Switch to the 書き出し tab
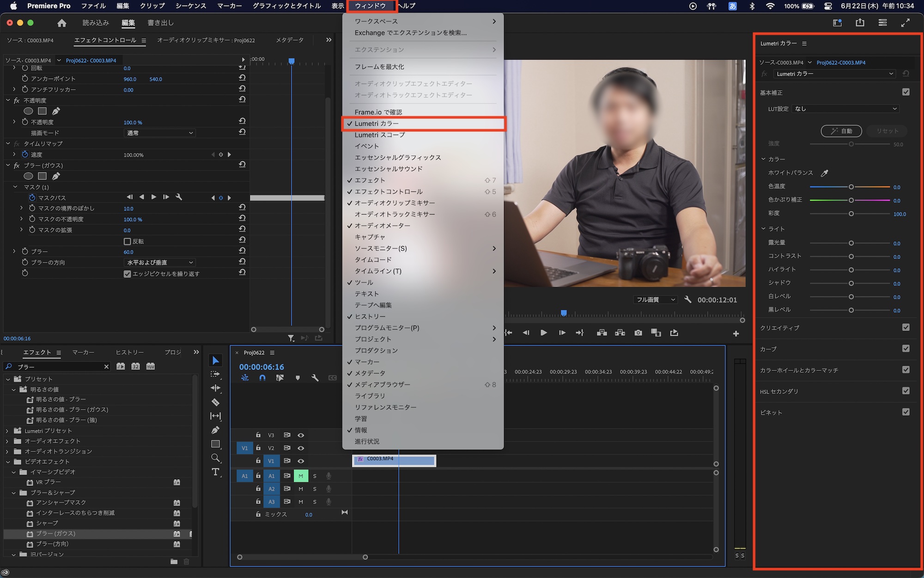Screen dimensions: 924x578 [160, 23]
